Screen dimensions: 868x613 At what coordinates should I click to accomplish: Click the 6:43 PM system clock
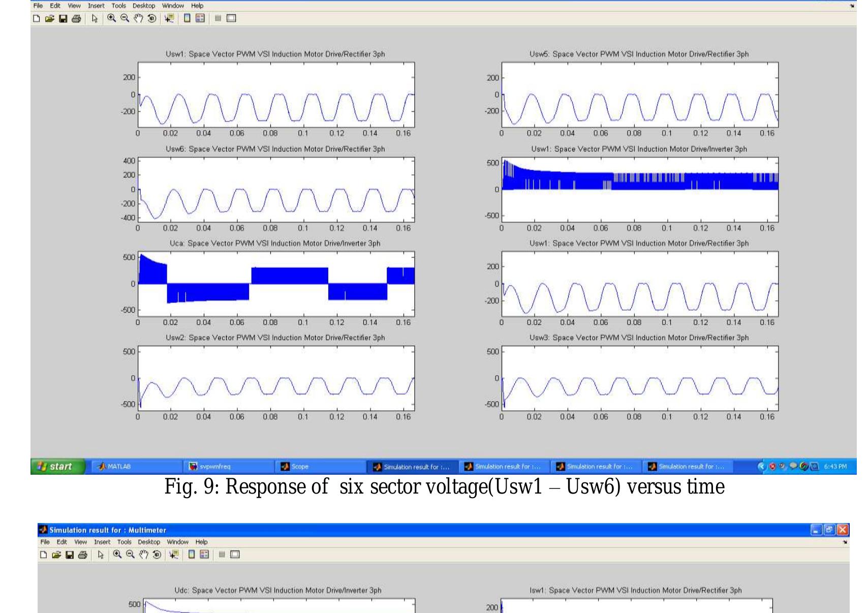coord(835,467)
